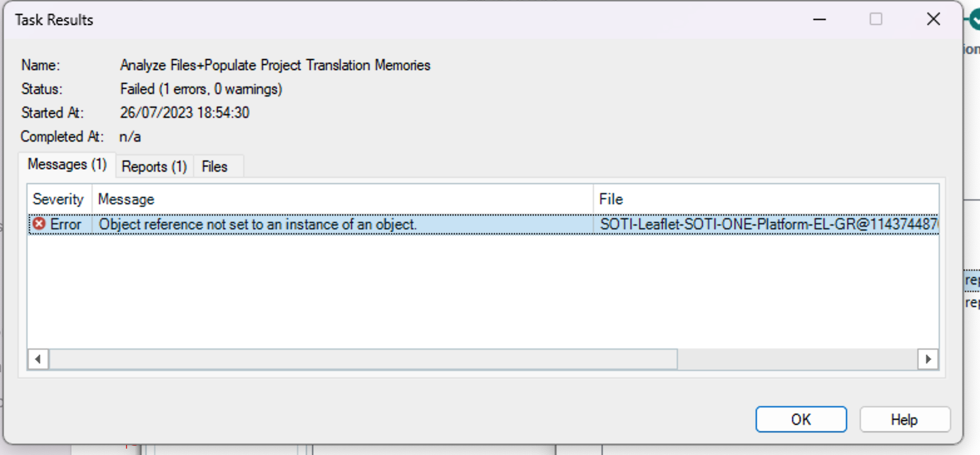980x455 pixels.
Task: Switch to the Reports (1) tab
Action: point(154,167)
